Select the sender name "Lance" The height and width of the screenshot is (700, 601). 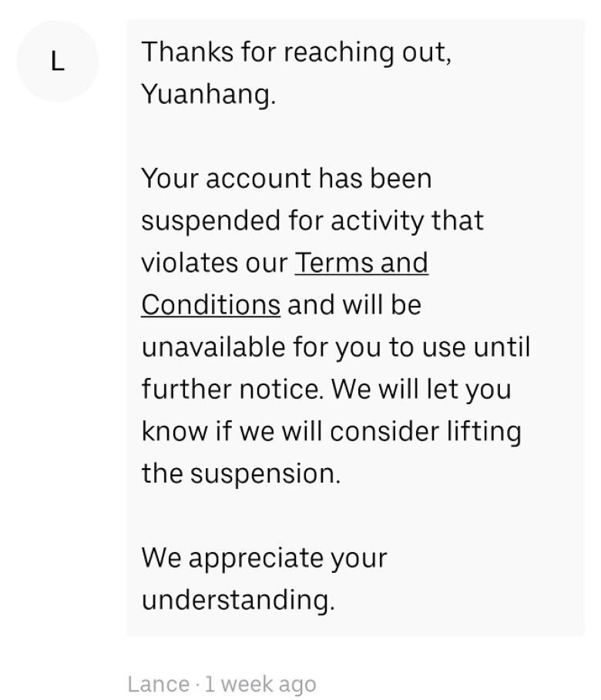point(158,684)
